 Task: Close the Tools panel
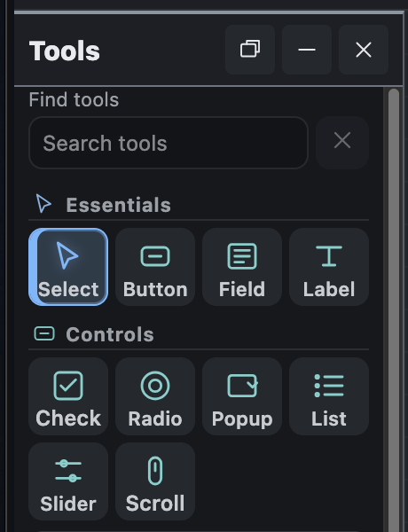(364, 50)
